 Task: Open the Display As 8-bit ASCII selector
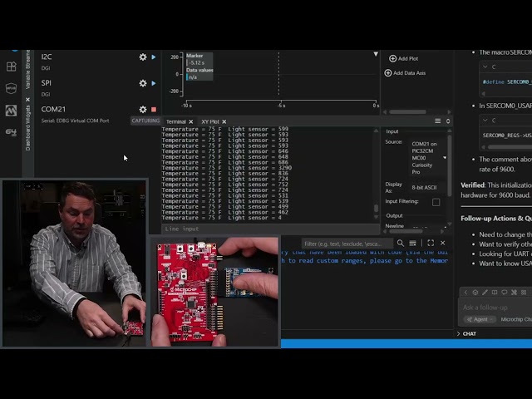click(428, 187)
